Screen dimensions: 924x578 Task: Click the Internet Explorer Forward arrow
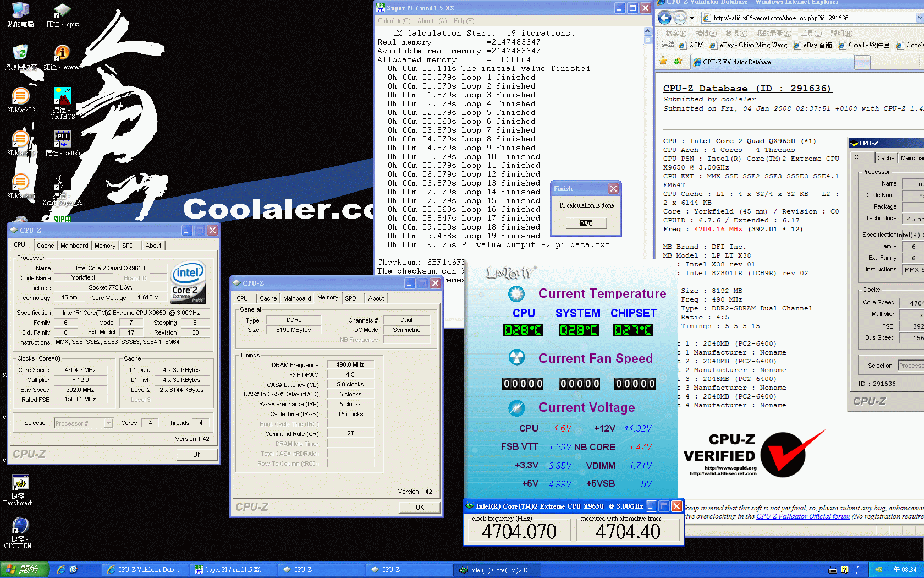pos(680,18)
